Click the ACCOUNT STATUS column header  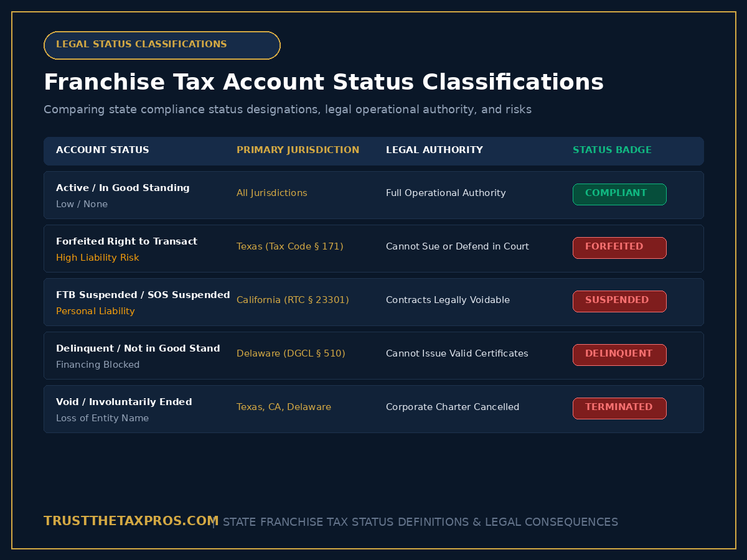[x=103, y=150]
